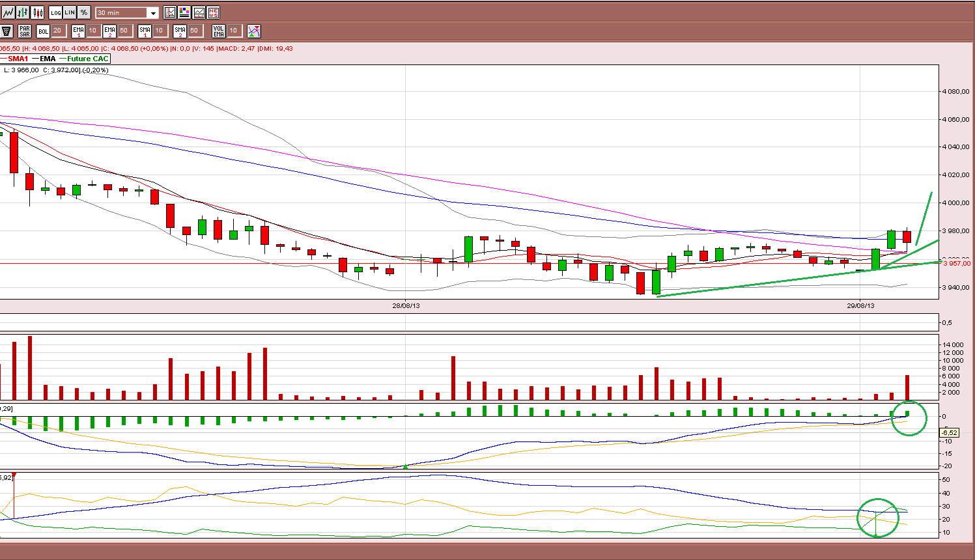Click the trash basket icon
Screen dimensions: 975x560
(x=7, y=31)
